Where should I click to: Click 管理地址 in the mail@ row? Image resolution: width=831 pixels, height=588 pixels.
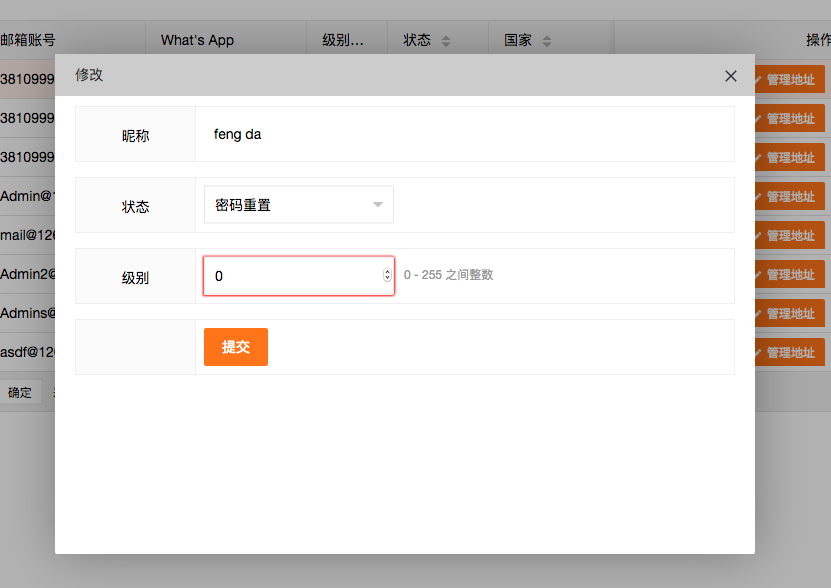click(790, 236)
